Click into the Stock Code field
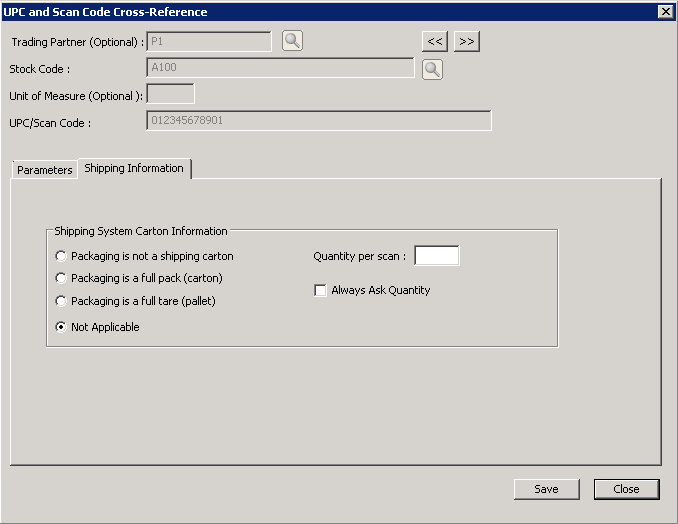Screen dimensions: 678x524 280,67
